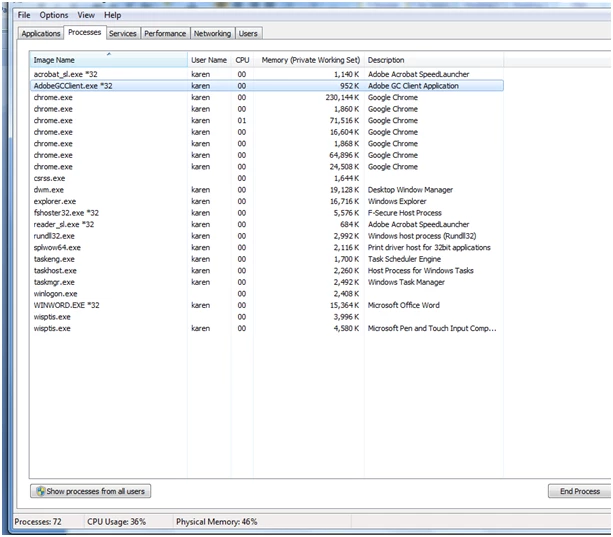Image resolution: width=613 pixels, height=537 pixels.
Task: Select the dwm.exe process
Action: tap(267, 190)
